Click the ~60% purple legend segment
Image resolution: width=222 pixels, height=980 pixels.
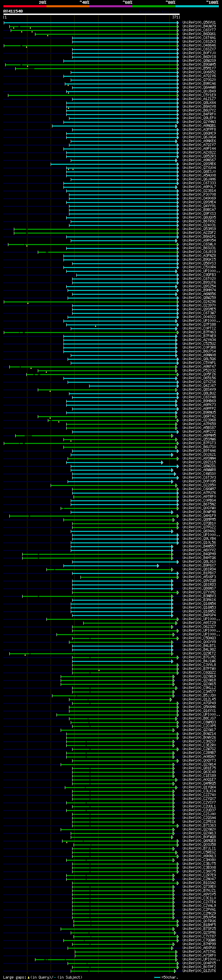[x=111, y=7]
